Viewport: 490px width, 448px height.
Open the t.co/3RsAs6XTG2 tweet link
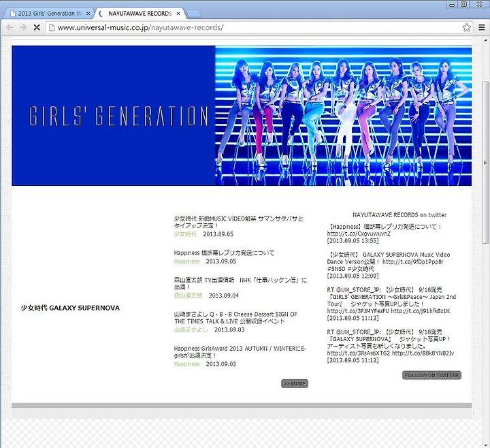tap(359, 353)
